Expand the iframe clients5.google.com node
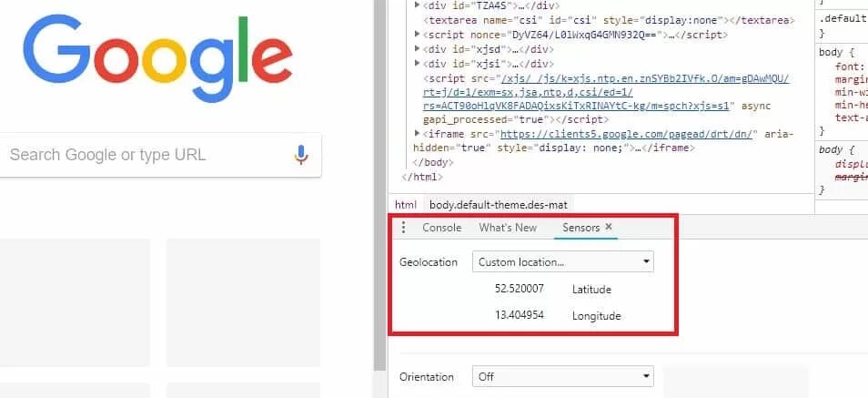This screenshot has width=868, height=398. pyautogui.click(x=418, y=134)
